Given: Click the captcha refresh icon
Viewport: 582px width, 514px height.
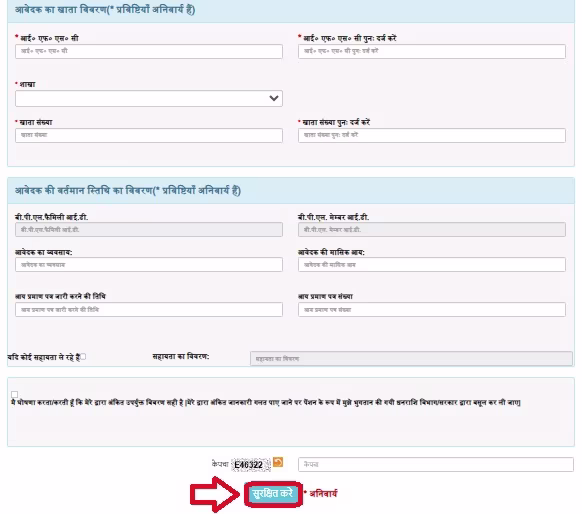Looking at the screenshot, I should tap(278, 462).
